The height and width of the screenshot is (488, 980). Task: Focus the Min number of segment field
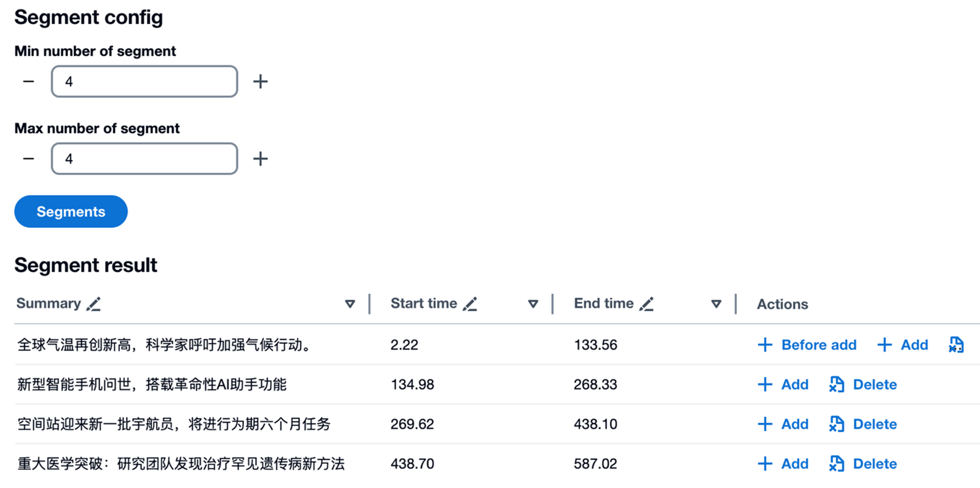pos(144,81)
